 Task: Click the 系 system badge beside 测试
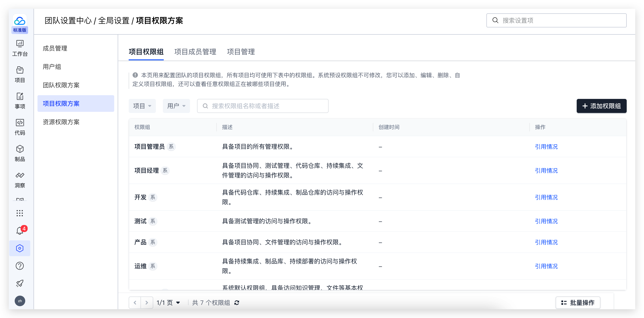(x=153, y=221)
